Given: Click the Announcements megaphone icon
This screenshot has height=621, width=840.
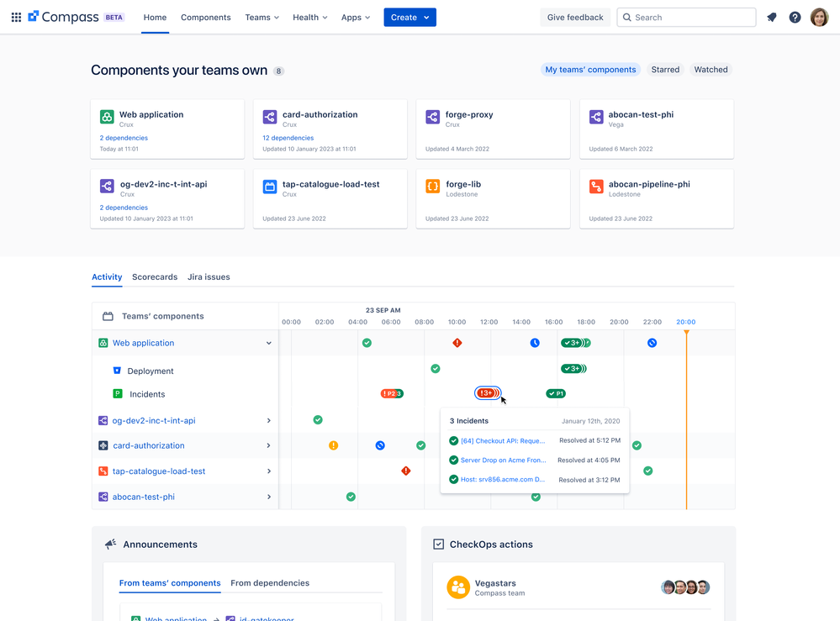Looking at the screenshot, I should (x=110, y=544).
